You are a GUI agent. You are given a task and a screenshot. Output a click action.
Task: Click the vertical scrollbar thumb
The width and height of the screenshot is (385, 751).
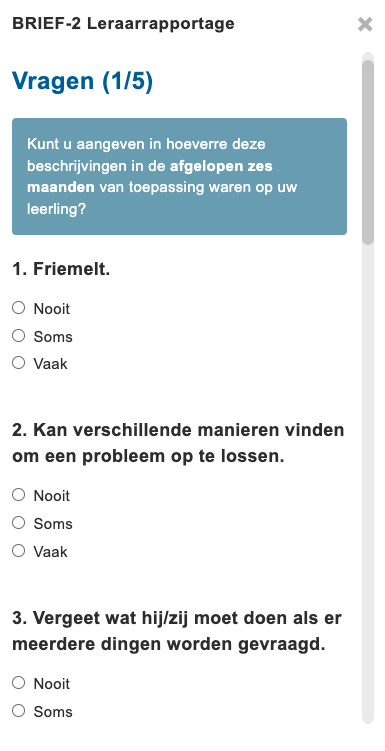pos(368,152)
